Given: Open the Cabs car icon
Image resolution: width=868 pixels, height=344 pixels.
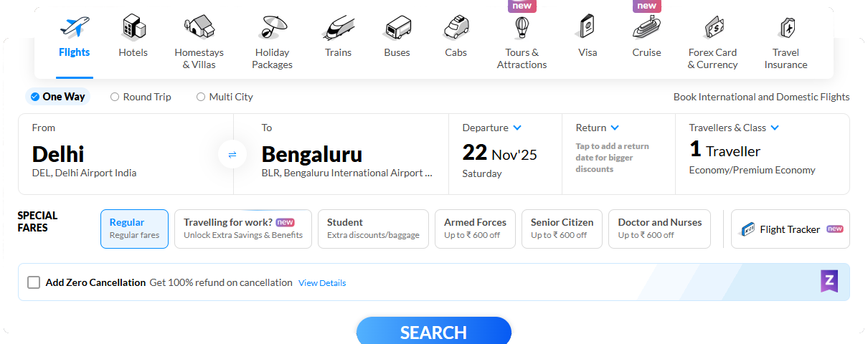Looking at the screenshot, I should click(x=456, y=28).
